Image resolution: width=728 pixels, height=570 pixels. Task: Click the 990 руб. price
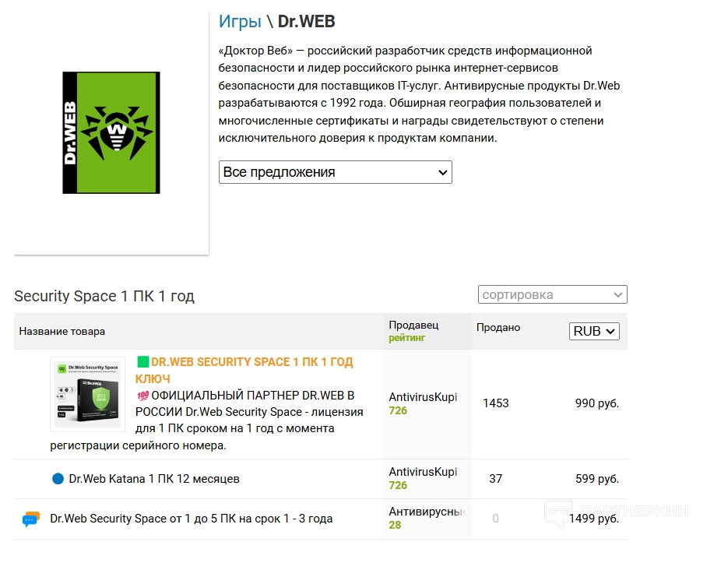(x=597, y=403)
